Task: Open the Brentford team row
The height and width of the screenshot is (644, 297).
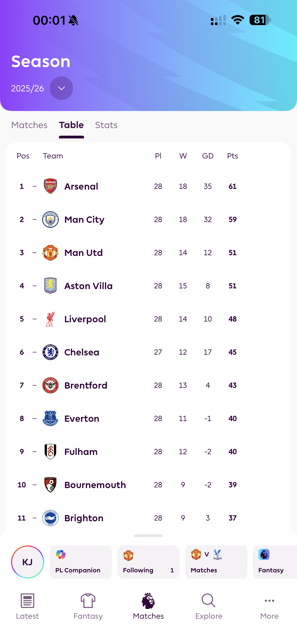Action: point(86,385)
